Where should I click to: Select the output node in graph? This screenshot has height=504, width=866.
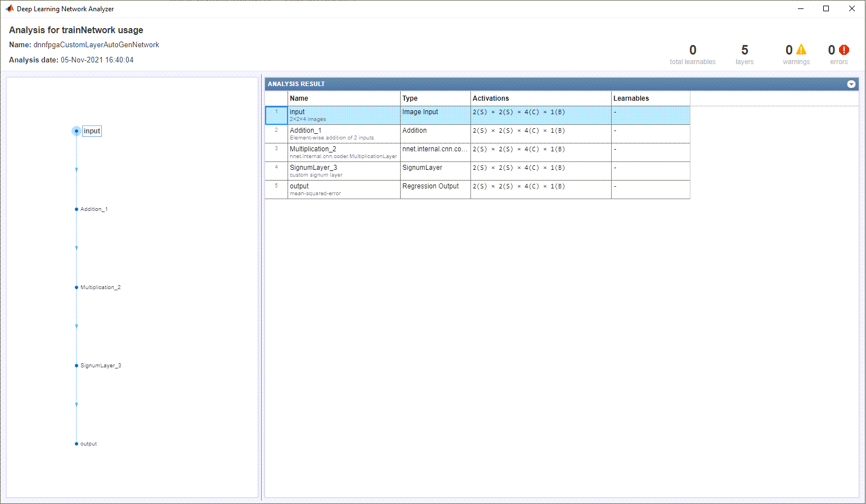click(x=77, y=444)
